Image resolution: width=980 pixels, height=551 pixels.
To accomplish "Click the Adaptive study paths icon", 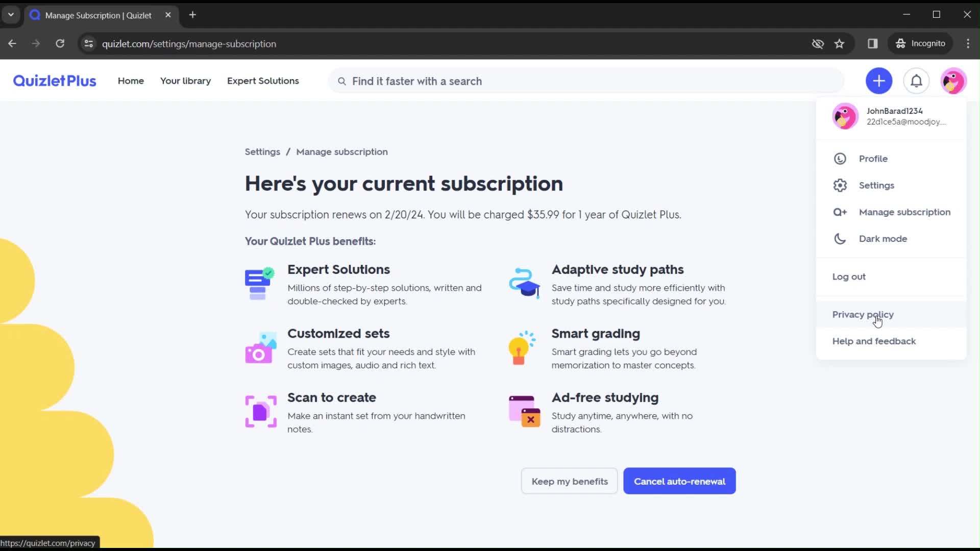I will point(525,283).
